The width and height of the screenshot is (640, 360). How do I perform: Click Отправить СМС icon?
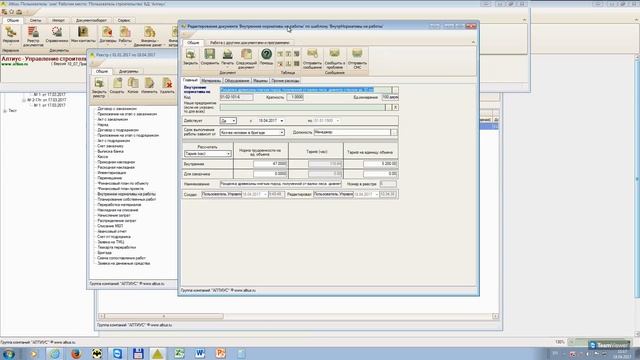point(357,58)
